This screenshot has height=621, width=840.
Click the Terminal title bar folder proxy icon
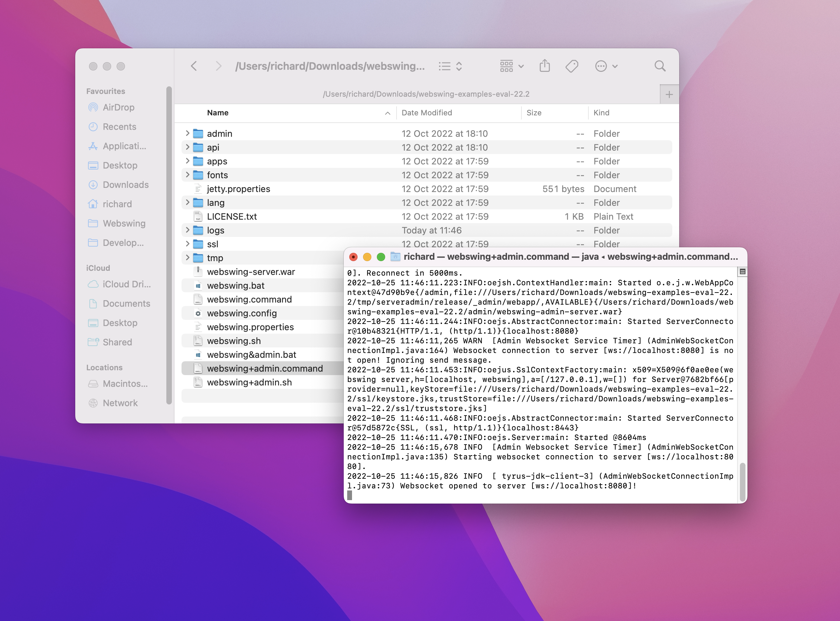[395, 257]
